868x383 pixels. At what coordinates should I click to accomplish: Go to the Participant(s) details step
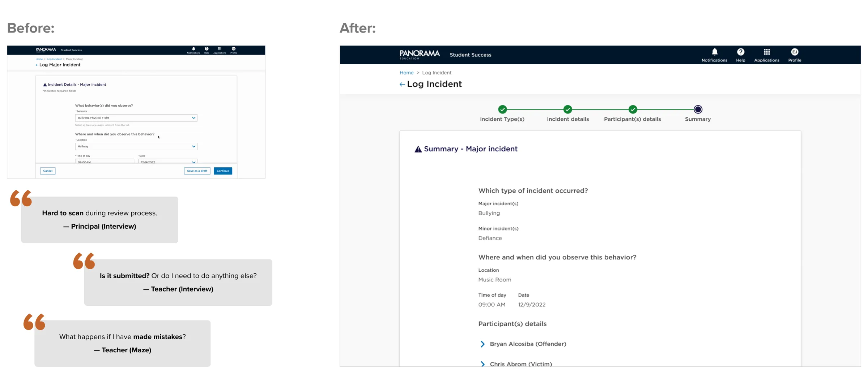click(x=633, y=109)
